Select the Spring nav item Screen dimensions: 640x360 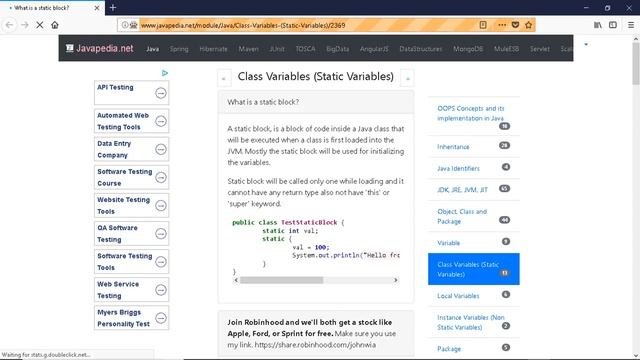point(179,49)
